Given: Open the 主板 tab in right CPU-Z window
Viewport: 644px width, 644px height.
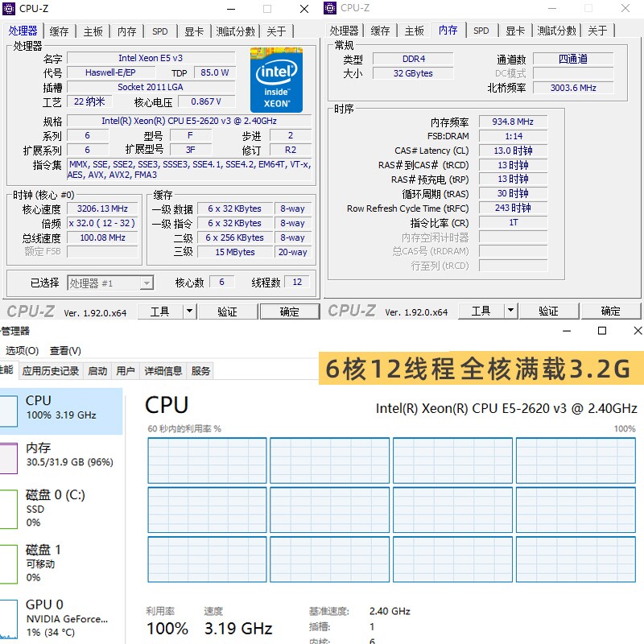Looking at the screenshot, I should point(415,31).
